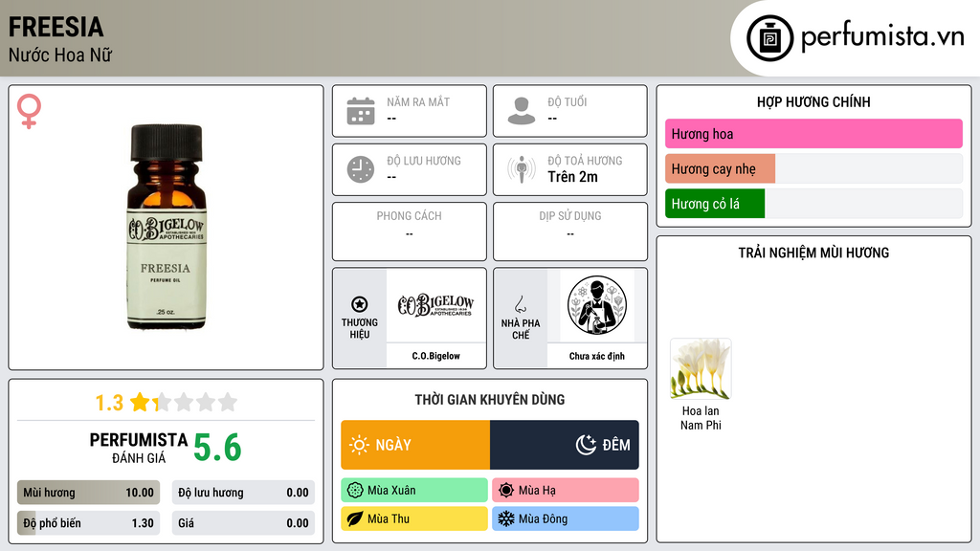Click the 5.6 Perfumista score
This screenshot has width=980, height=551.
pyautogui.click(x=217, y=448)
